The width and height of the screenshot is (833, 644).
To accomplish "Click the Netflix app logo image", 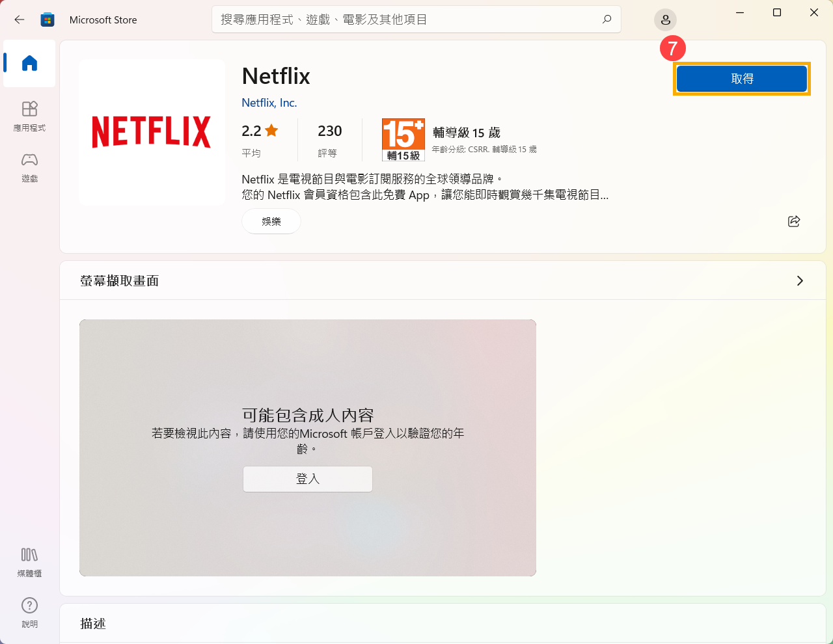I will click(x=152, y=132).
